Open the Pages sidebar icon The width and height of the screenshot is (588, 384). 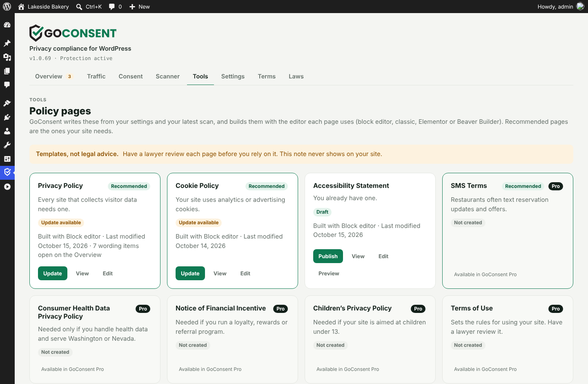(7, 71)
